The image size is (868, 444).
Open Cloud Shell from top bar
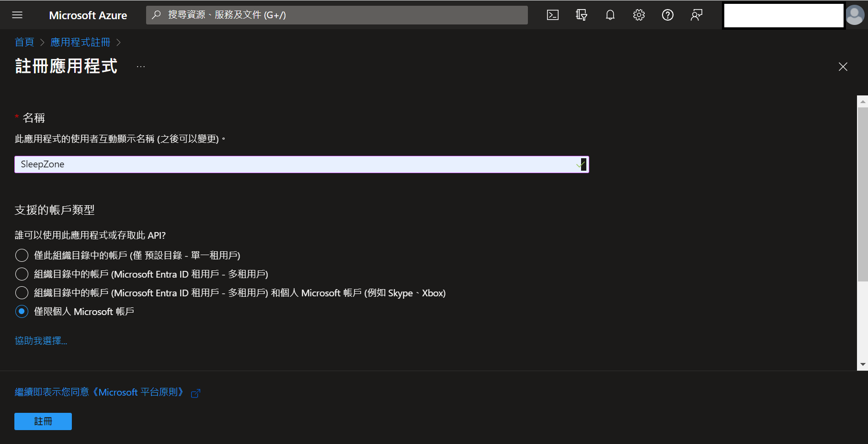click(x=553, y=15)
